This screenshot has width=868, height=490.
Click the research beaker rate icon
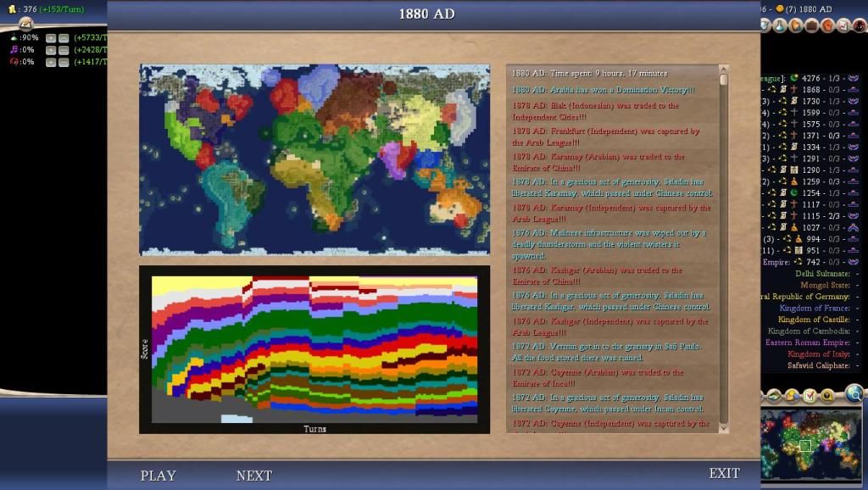click(14, 37)
